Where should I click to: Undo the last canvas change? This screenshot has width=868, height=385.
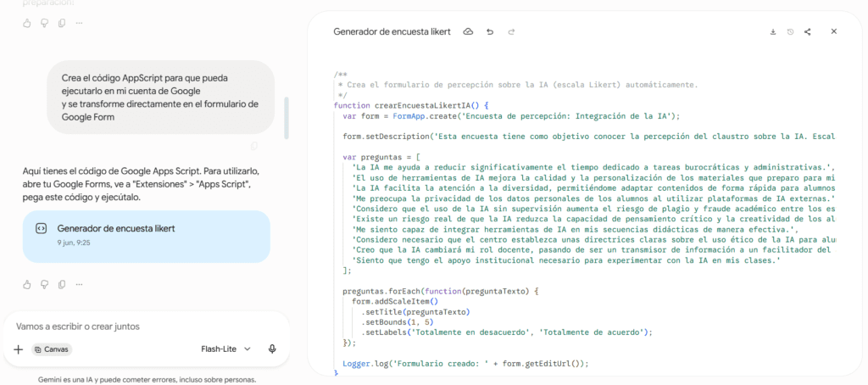pyautogui.click(x=490, y=31)
